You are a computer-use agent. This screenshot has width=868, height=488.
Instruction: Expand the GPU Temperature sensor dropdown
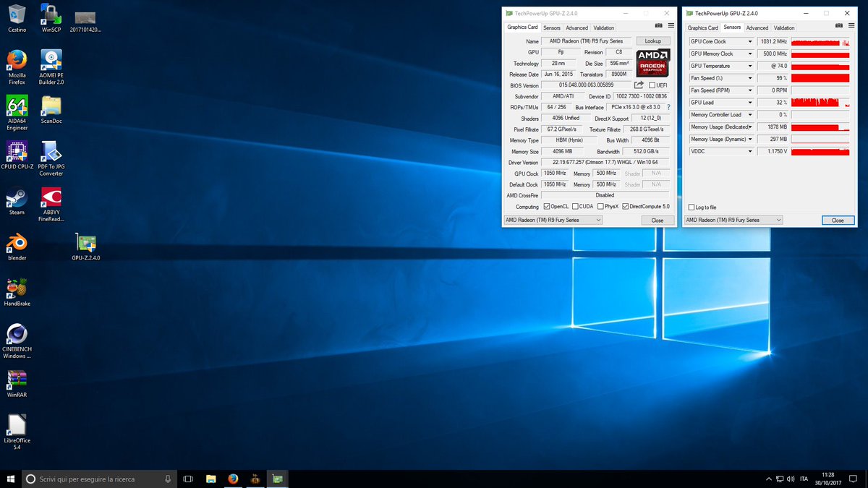click(750, 66)
